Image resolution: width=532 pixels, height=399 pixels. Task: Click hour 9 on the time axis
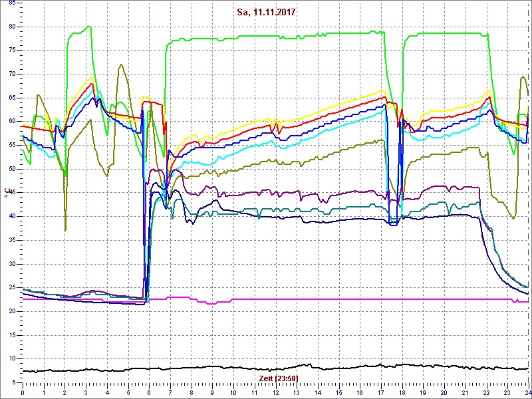coord(213,392)
